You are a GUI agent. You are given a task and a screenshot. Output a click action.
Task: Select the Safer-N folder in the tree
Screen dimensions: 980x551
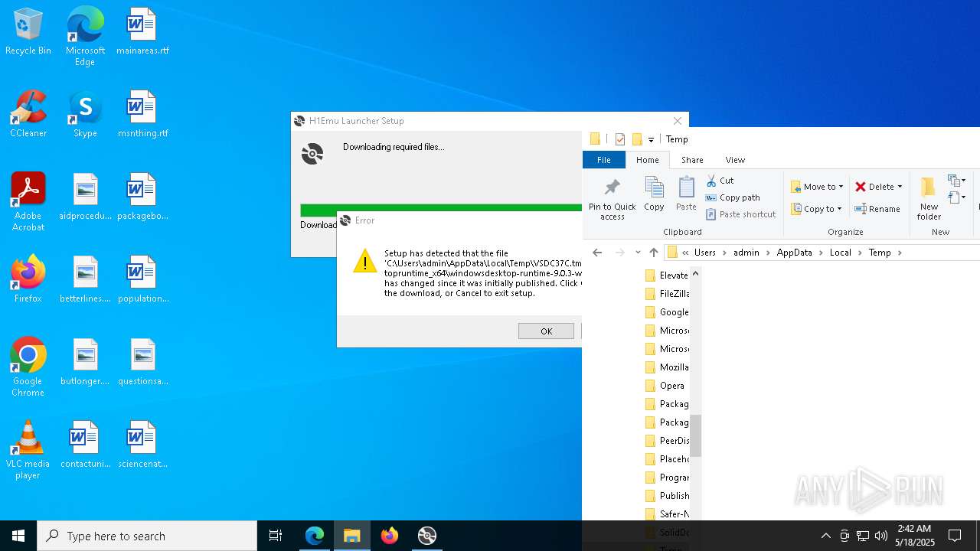pos(666,514)
